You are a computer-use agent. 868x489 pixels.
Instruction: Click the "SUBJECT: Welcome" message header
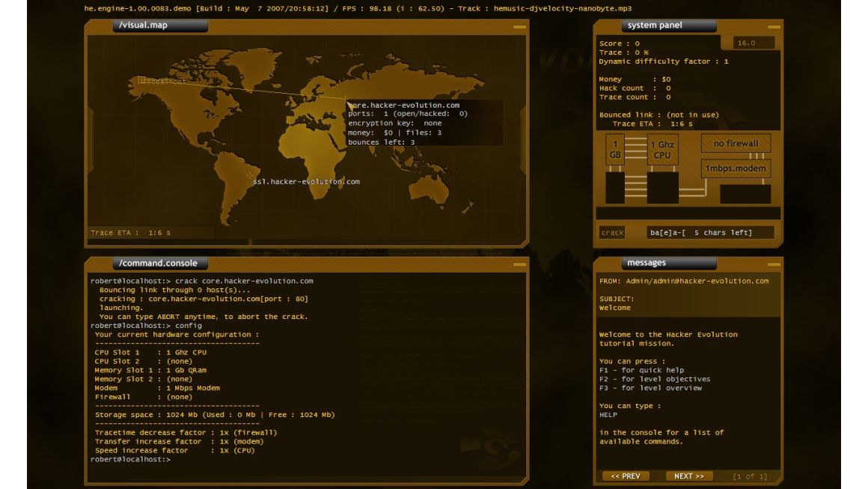tap(617, 303)
